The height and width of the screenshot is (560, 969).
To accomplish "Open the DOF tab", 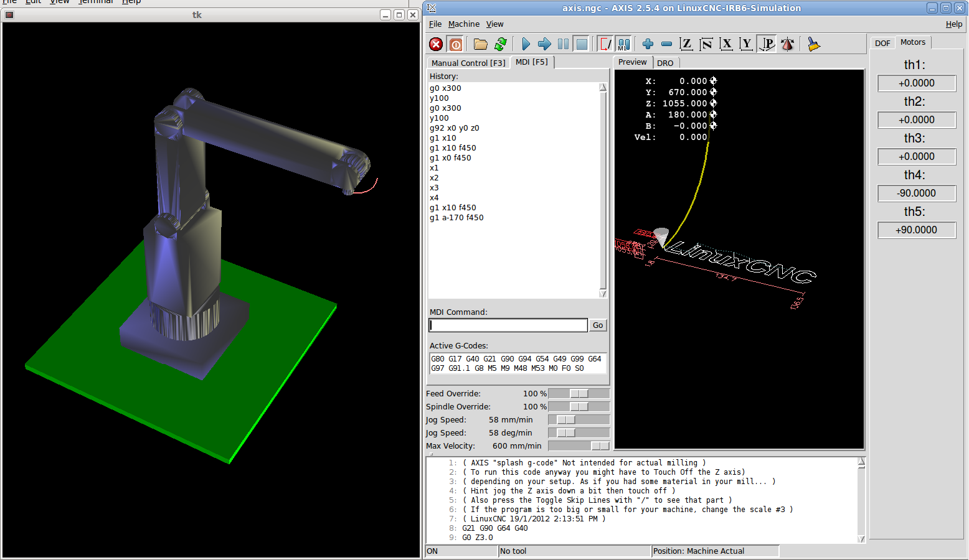I will click(x=882, y=43).
